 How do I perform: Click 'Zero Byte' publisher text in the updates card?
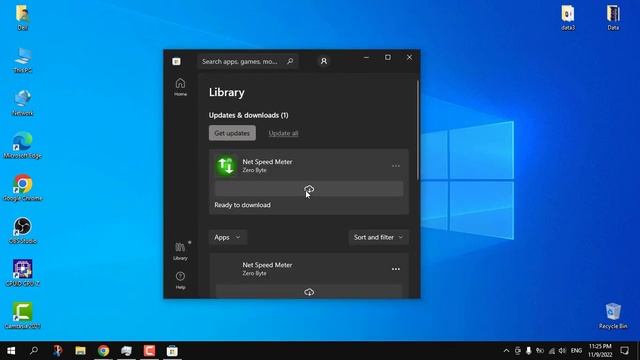coord(254,170)
